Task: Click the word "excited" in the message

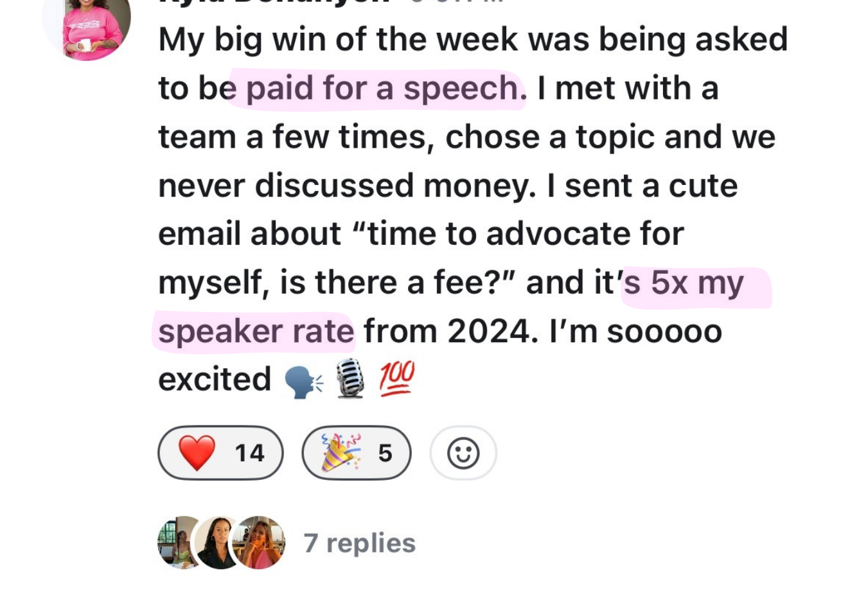Action: pyautogui.click(x=215, y=380)
